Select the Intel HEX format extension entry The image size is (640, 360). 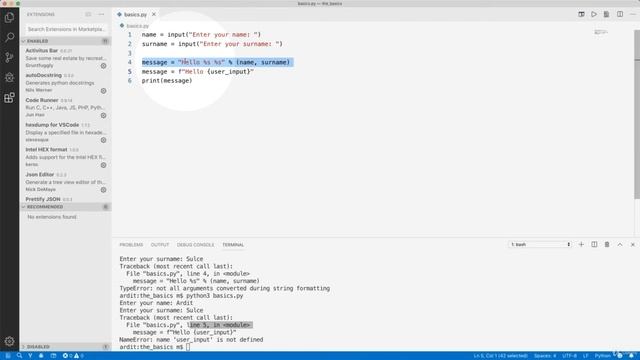(x=65, y=157)
